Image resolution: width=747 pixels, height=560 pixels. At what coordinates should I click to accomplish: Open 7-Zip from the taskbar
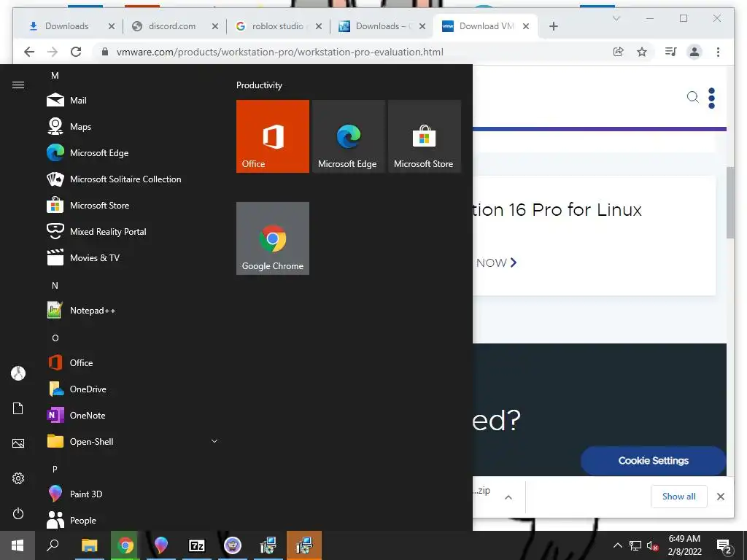[197, 545]
